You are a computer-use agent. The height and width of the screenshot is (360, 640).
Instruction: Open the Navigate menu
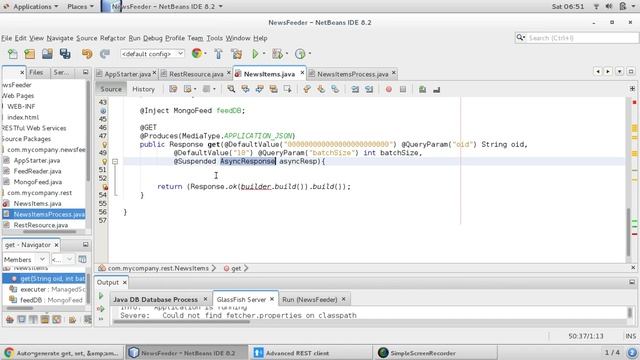pyautogui.click(x=60, y=38)
